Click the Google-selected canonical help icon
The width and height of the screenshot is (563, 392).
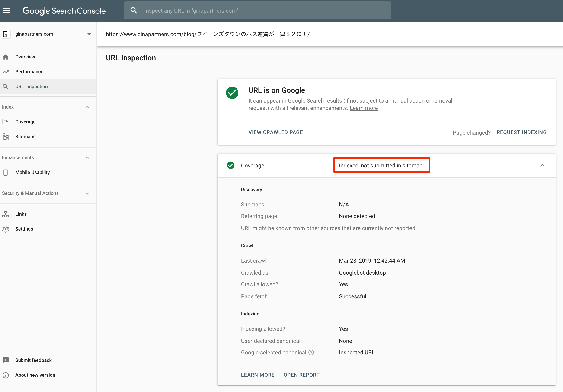(x=311, y=353)
